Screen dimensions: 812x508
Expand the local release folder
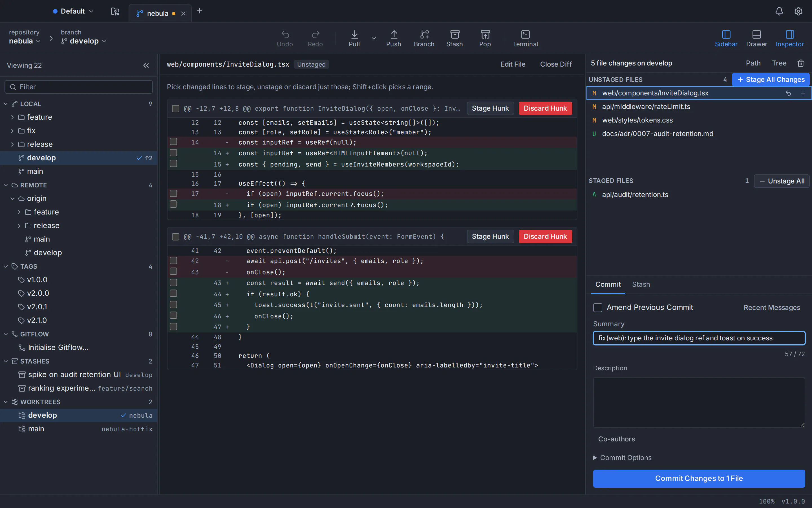[x=12, y=144]
